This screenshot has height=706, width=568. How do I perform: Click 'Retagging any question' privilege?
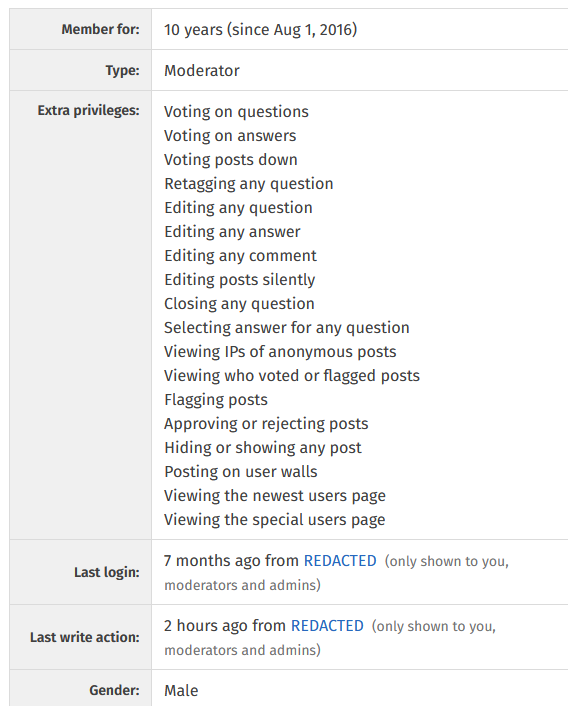click(248, 184)
